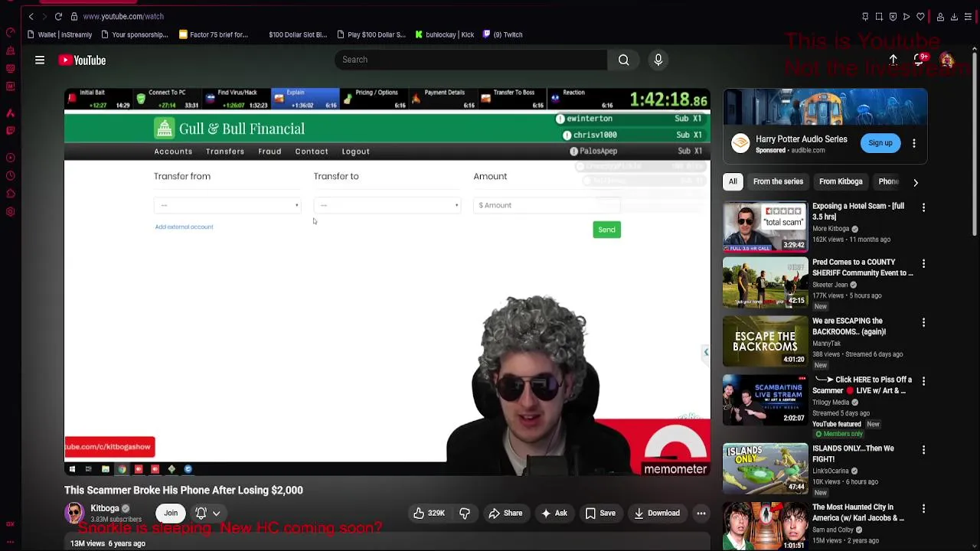The width and height of the screenshot is (980, 551).
Task: Open the notification bell options for Kitboga
Action: (x=207, y=514)
